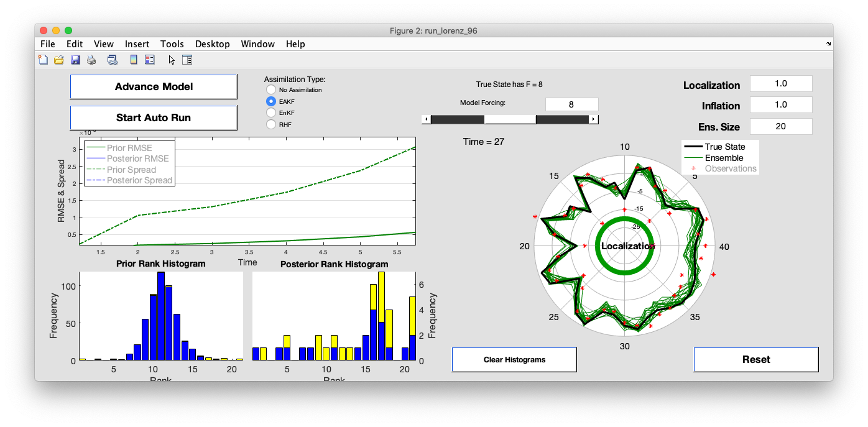This screenshot has width=868, height=427.
Task: Open the Tools menu
Action: point(172,44)
